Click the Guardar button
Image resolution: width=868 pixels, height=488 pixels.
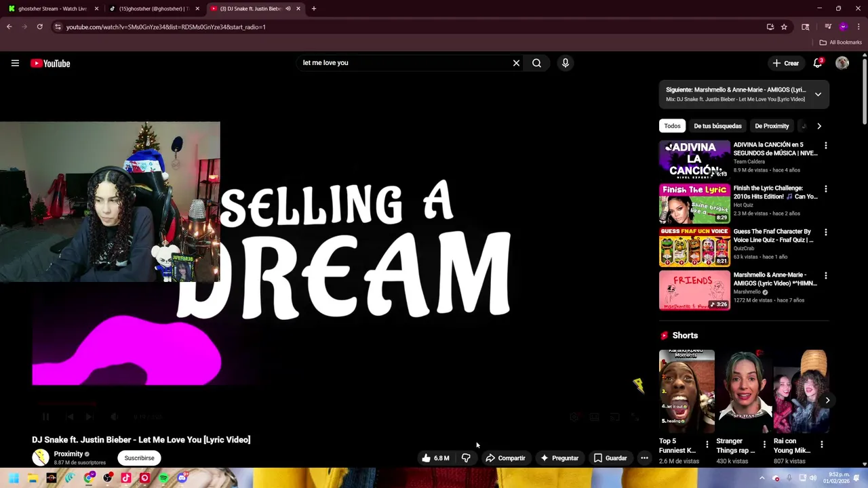coord(610,458)
